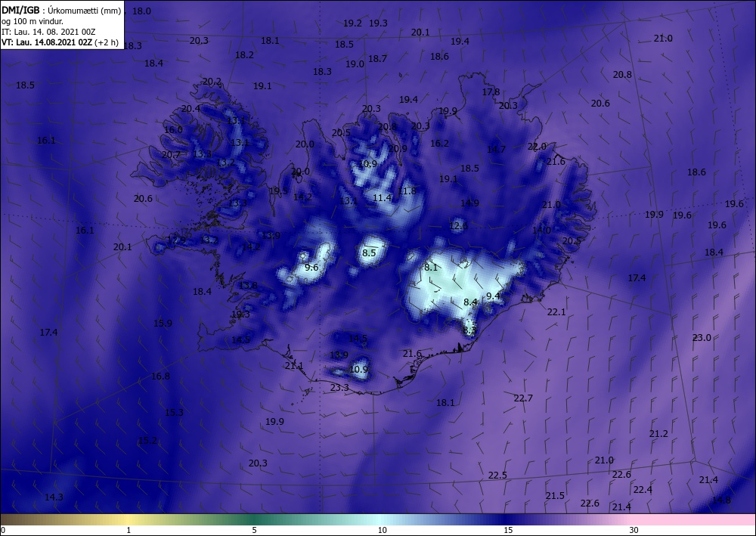Click the map value '14.9'

469,203
